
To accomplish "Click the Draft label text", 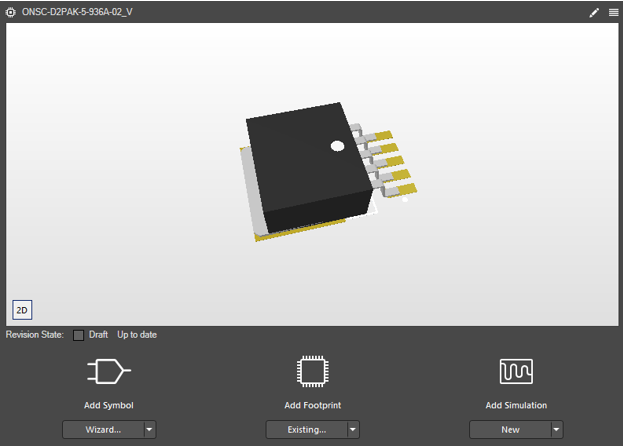I will 98,335.
